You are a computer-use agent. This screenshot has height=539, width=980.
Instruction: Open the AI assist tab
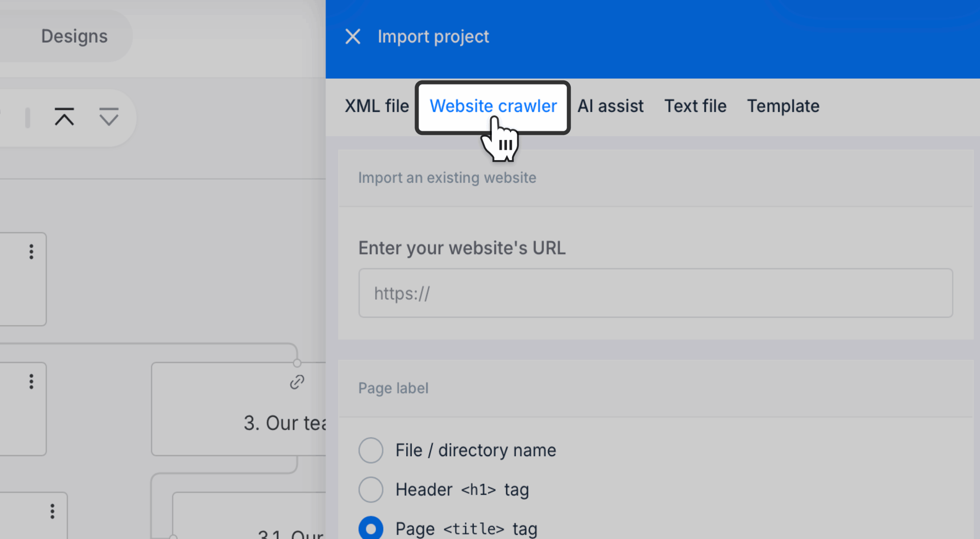pos(610,106)
